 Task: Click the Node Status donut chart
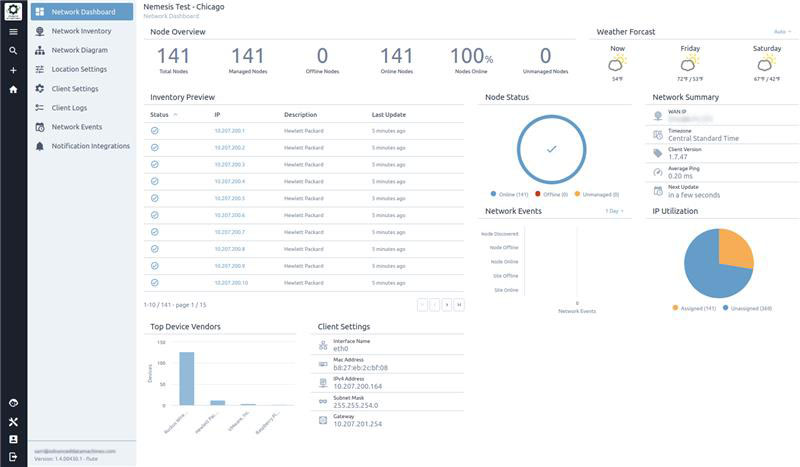click(552, 149)
